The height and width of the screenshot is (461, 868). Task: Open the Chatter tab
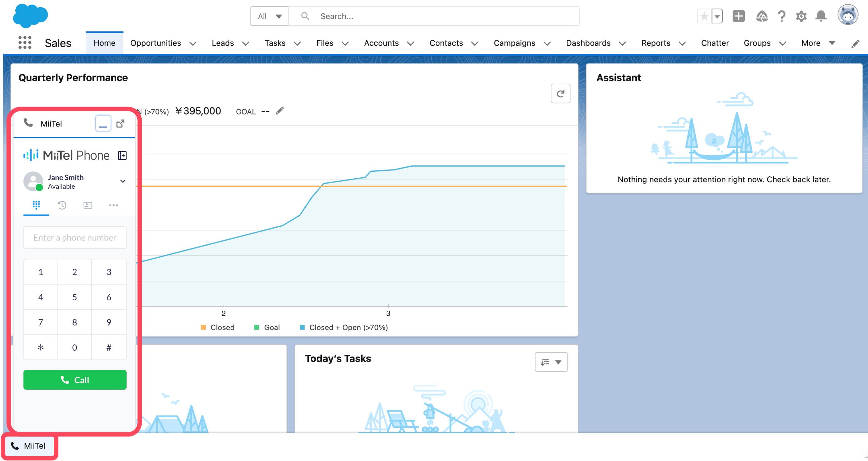click(x=715, y=43)
